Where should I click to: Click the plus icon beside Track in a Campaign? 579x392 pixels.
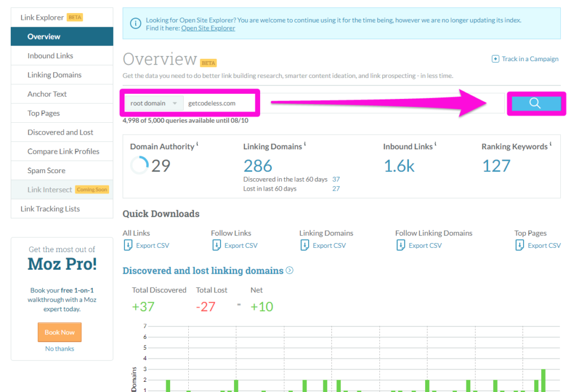[495, 59]
